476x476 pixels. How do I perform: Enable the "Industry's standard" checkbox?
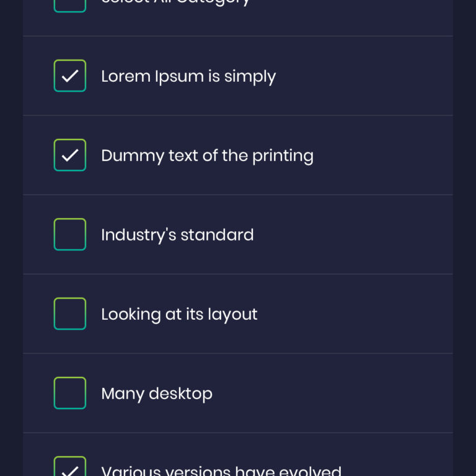point(70,234)
